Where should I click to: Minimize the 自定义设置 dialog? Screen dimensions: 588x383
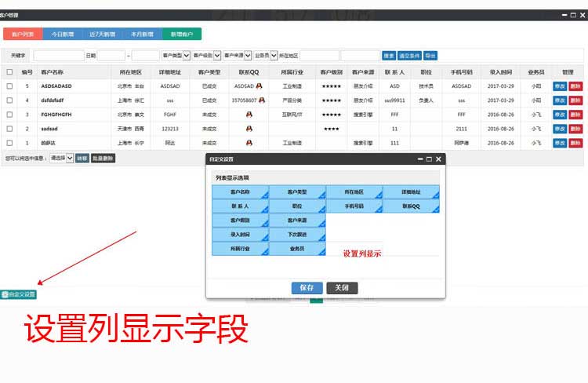click(x=420, y=159)
